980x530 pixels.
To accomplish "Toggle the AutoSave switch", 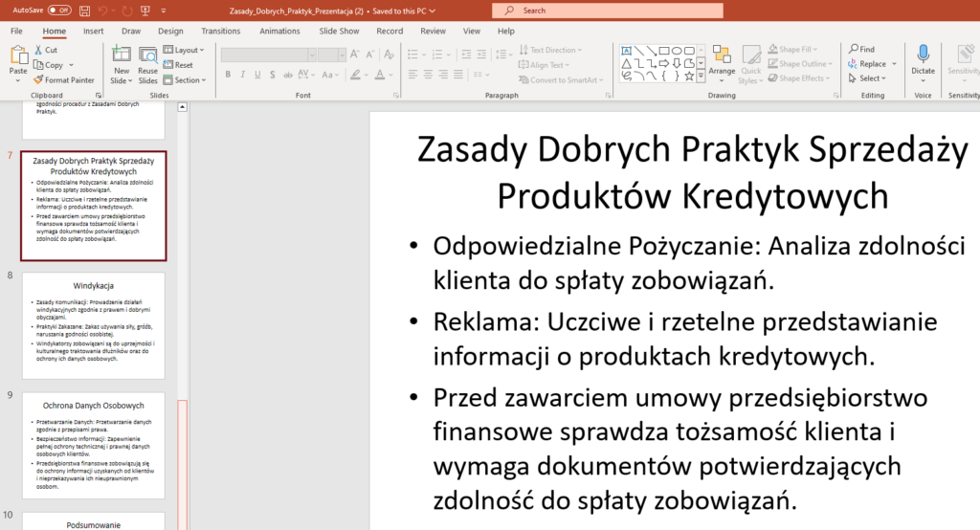I will (59, 11).
